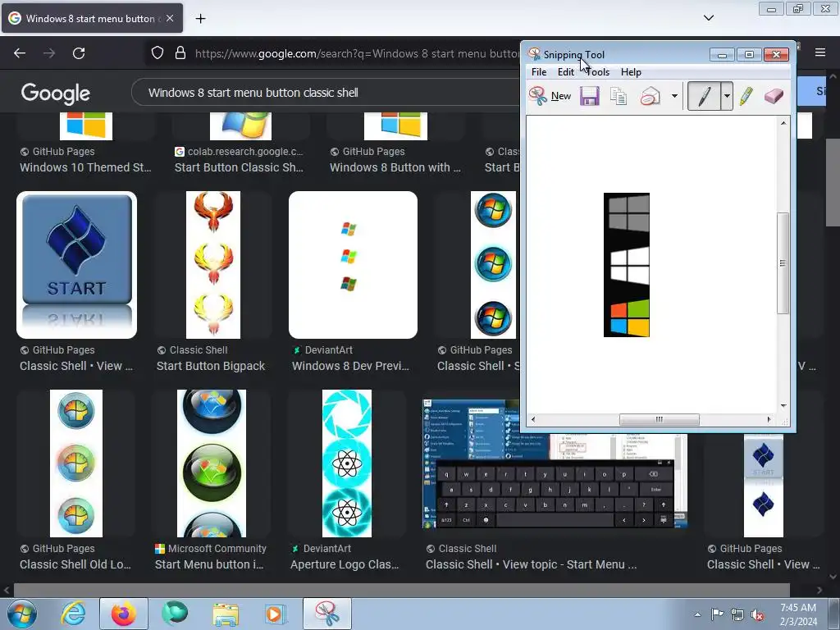Click the Windows Start orb
This screenshot has width=840, height=630.
coord(21,614)
